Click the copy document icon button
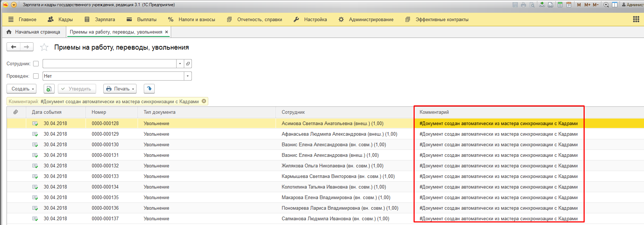 click(x=49, y=89)
